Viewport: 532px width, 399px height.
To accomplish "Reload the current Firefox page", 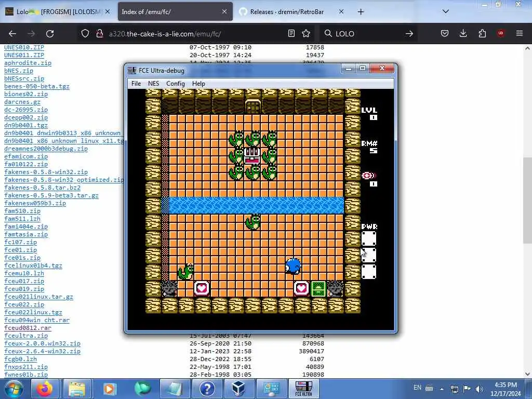I will pos(50,34).
